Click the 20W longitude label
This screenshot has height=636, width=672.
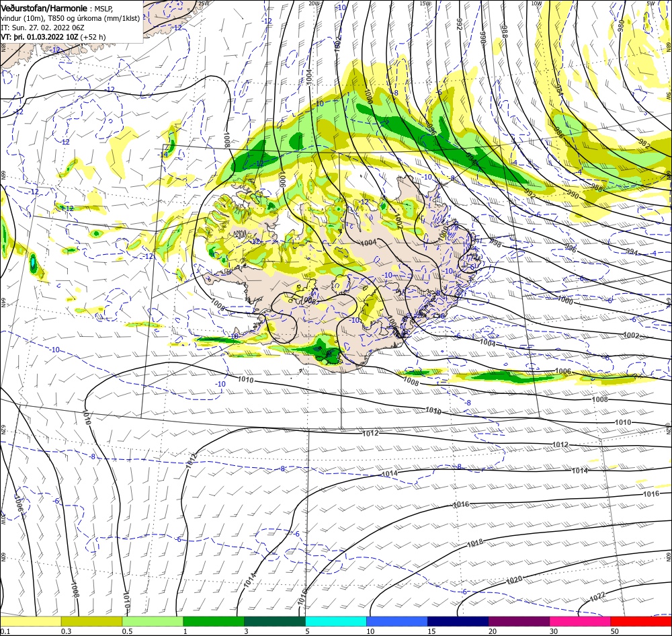point(314,3)
